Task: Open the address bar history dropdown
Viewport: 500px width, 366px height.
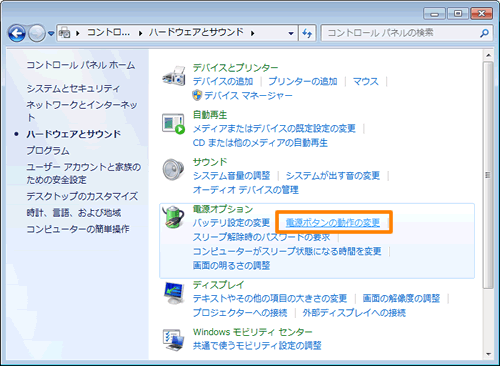Action: [291, 33]
